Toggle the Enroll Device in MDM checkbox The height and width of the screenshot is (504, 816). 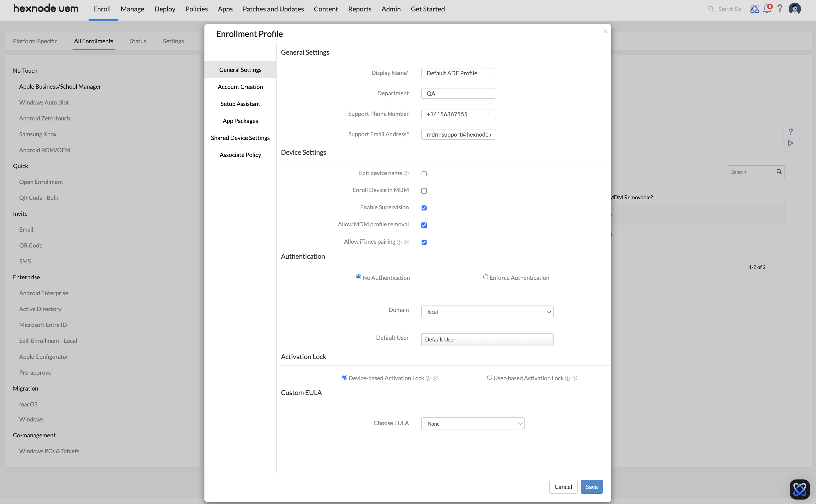coord(424,191)
